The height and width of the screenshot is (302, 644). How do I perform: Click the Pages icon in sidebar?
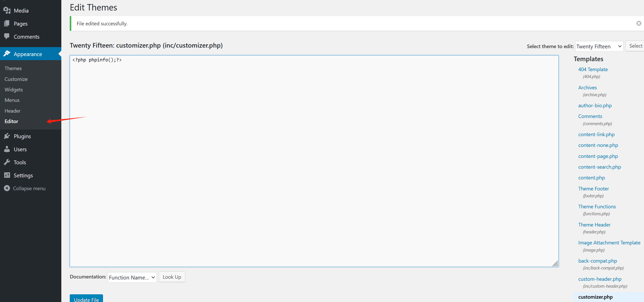pos(7,24)
